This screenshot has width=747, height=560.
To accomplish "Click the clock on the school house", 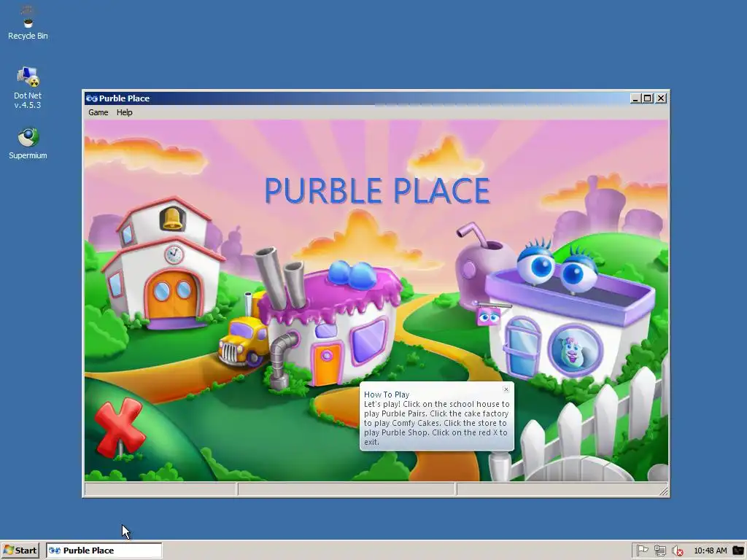I will 174,254.
